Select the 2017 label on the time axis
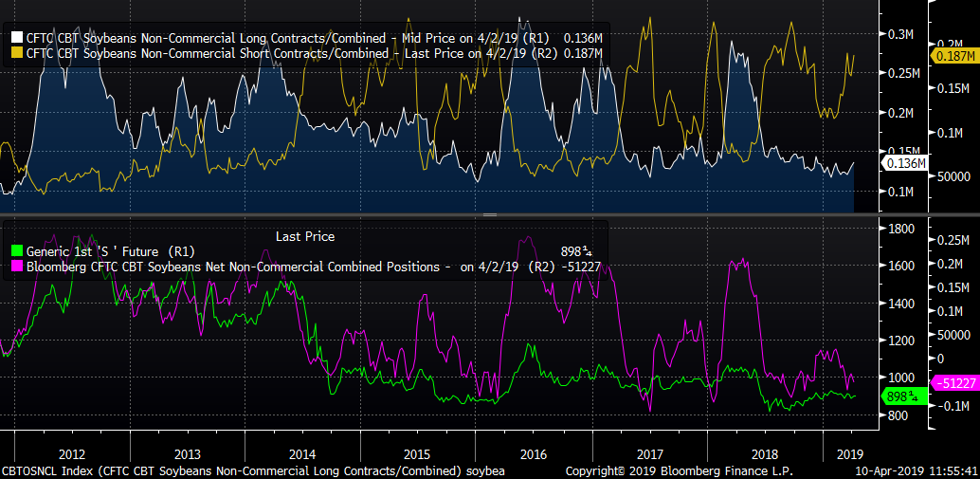980x479 pixels. tap(650, 453)
